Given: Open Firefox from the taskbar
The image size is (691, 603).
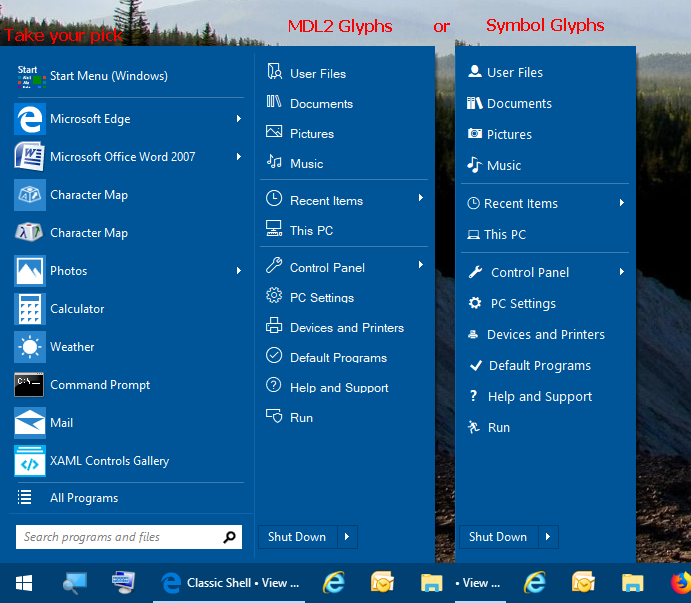Looking at the screenshot, I should pos(681,583).
